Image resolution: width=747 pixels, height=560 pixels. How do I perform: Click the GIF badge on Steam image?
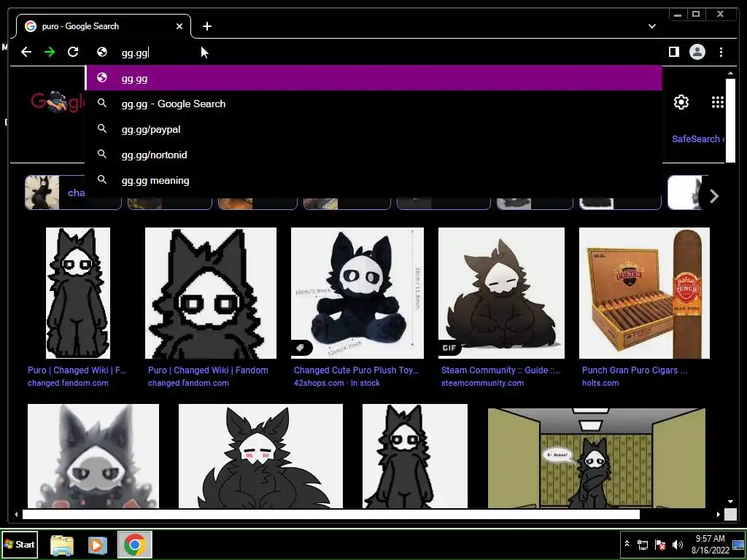[449, 348]
